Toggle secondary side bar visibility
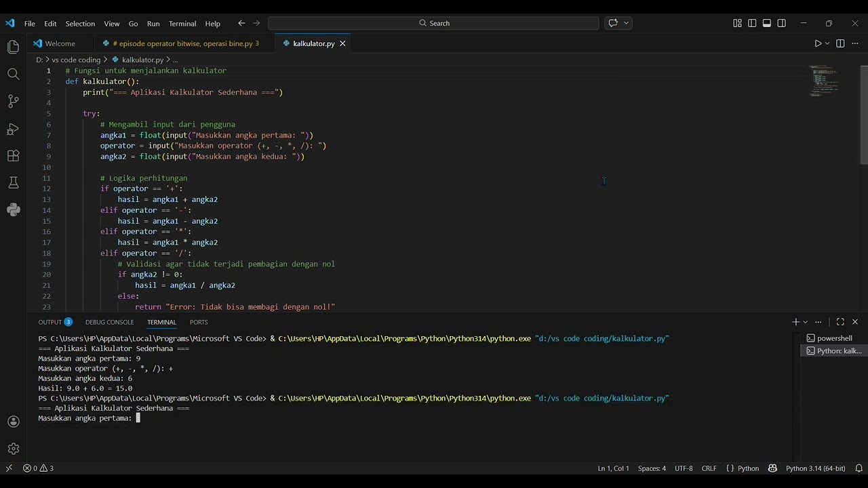The height and width of the screenshot is (488, 868). coord(782,23)
